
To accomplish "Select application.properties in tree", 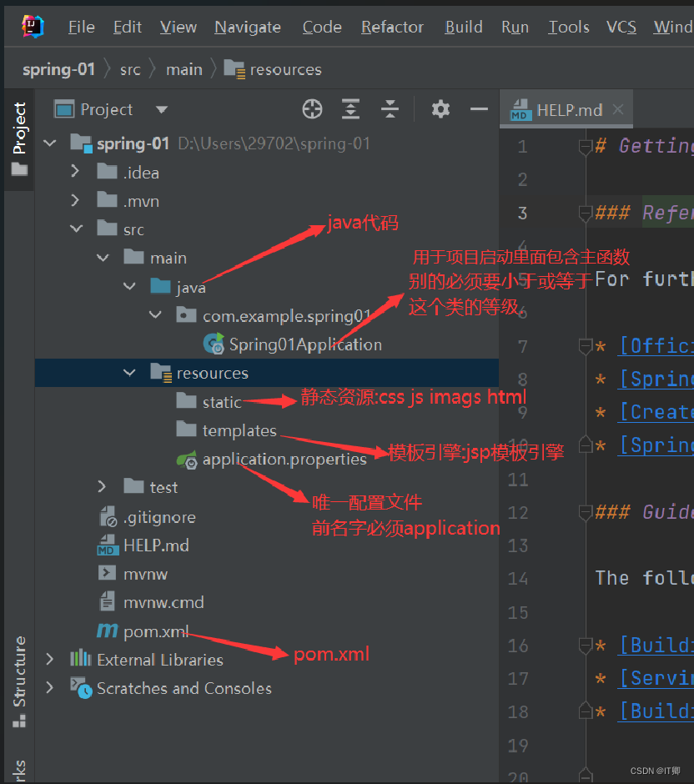I will click(266, 459).
